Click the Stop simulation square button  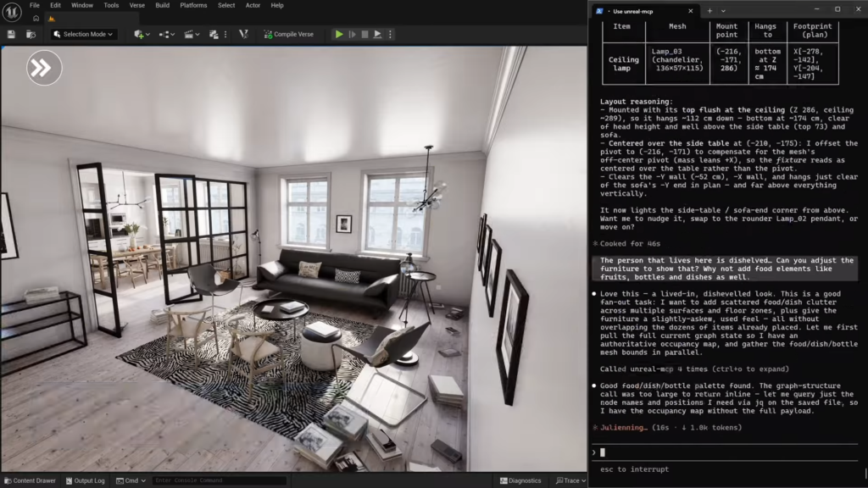[x=364, y=34]
